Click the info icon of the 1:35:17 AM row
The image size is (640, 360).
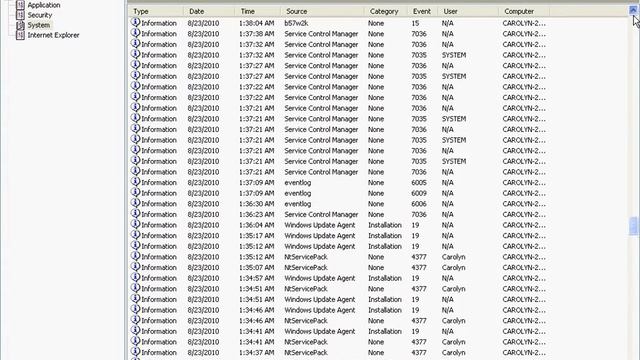coord(135,235)
